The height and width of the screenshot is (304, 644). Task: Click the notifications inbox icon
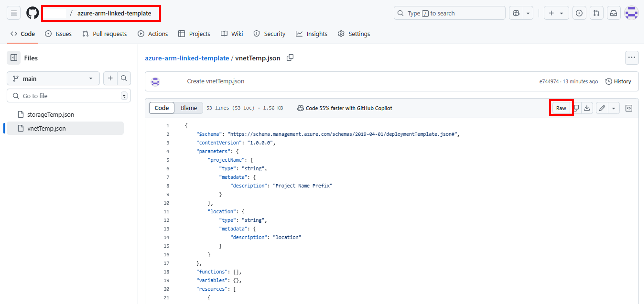(614, 13)
